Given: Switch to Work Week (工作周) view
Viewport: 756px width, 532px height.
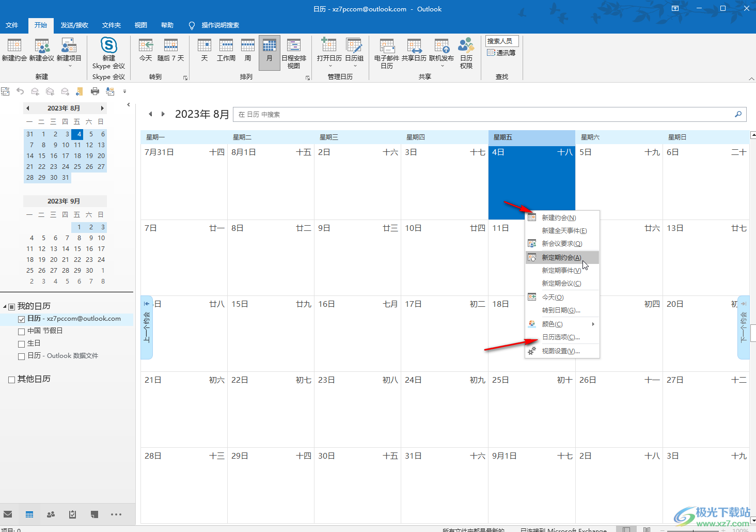Looking at the screenshot, I should (x=226, y=50).
